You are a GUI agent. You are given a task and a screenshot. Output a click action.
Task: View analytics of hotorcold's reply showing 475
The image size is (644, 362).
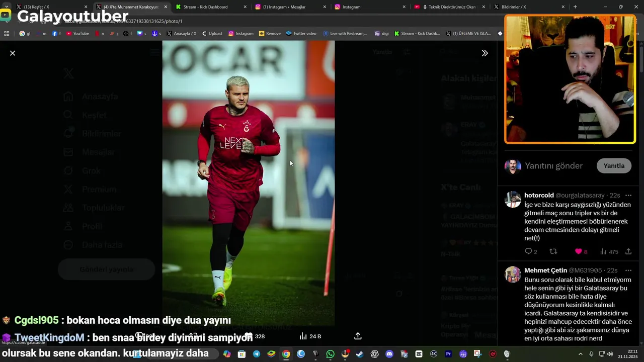click(609, 251)
